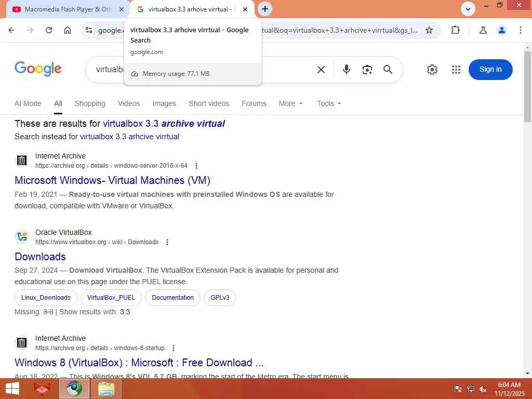Expand the More search filters dropdown
532x399 pixels.
tap(290, 103)
